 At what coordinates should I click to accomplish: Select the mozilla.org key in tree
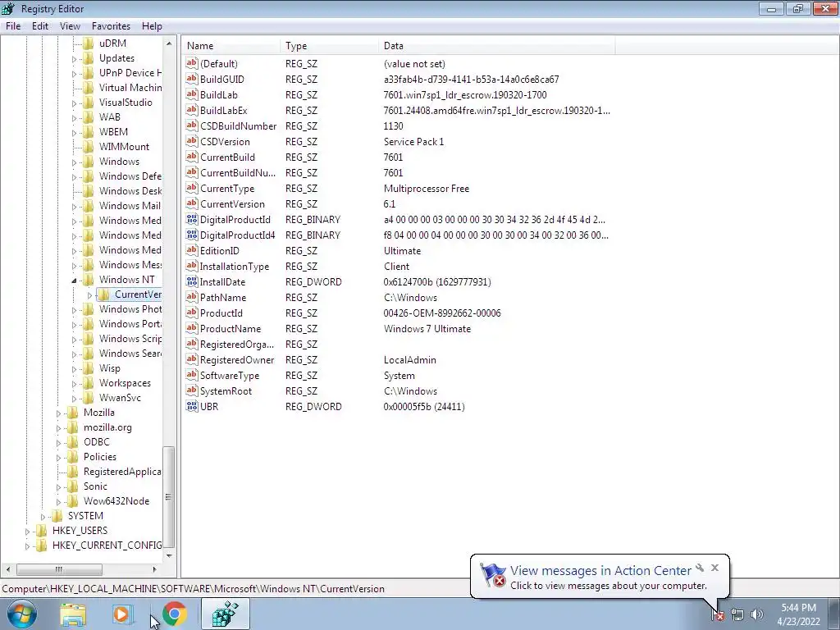pos(107,427)
